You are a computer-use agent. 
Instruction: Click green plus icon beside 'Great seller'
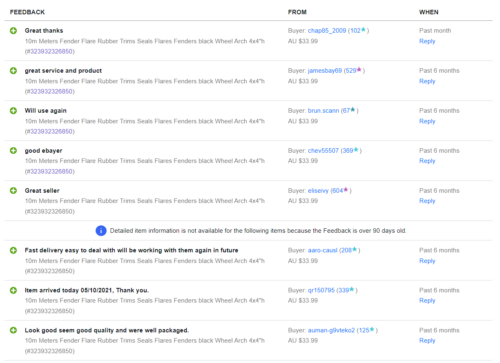coord(13,191)
